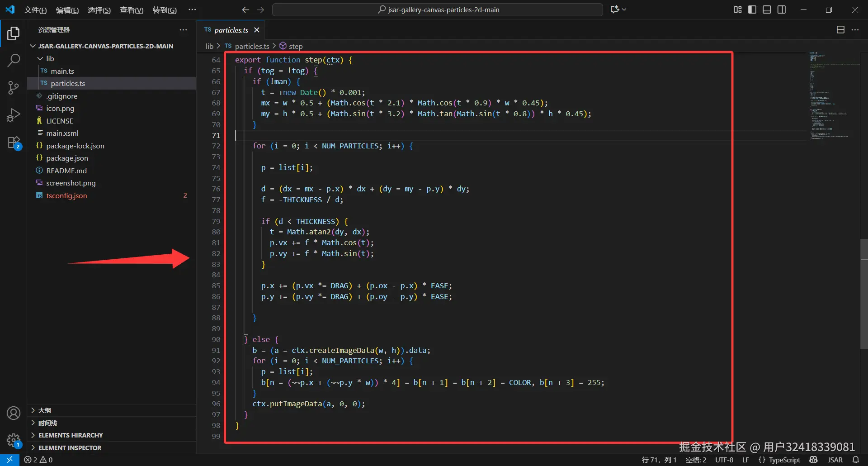Open the Explorer view in activity bar
The image size is (868, 466).
(14, 33)
